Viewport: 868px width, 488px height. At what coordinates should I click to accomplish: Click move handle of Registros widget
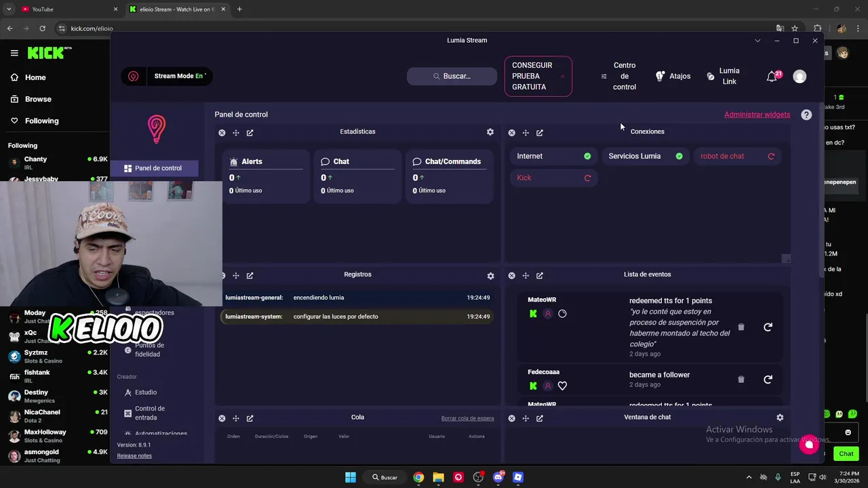click(x=236, y=276)
